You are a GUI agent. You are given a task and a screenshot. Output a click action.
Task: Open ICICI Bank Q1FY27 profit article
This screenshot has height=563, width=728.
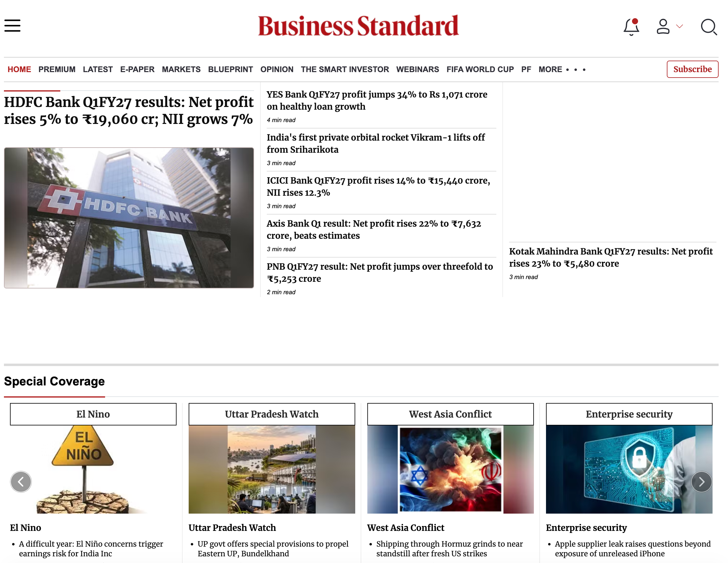[x=378, y=186]
